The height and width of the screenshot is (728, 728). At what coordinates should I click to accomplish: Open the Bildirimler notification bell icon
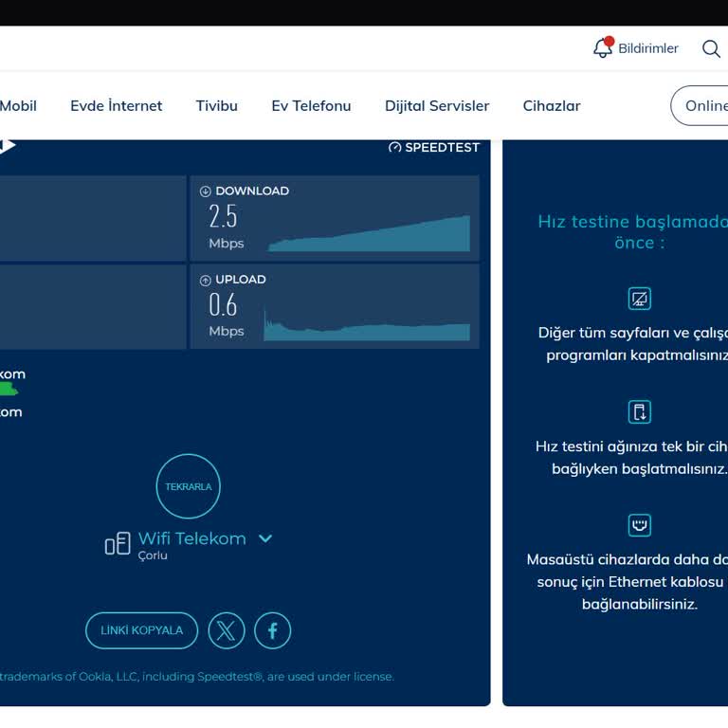(603, 47)
